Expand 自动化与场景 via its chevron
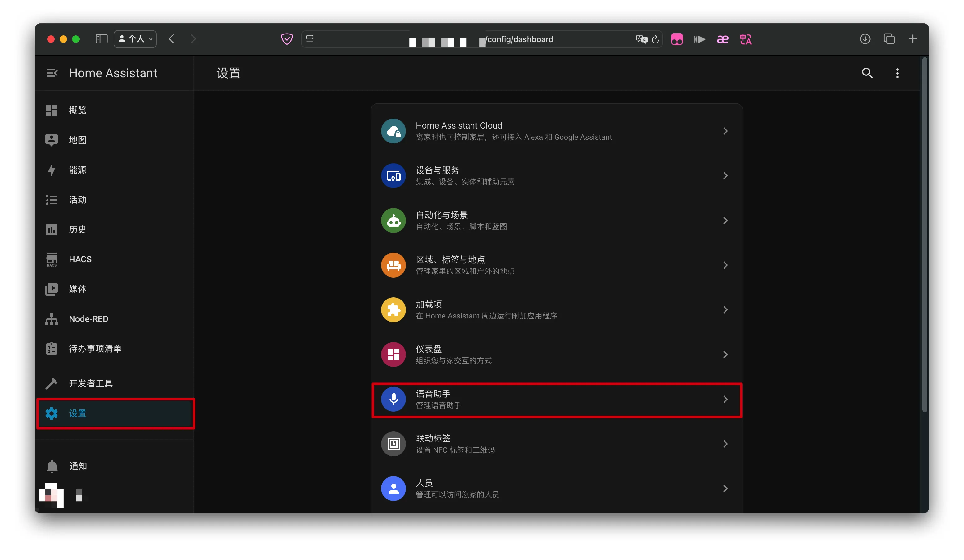 click(x=725, y=221)
